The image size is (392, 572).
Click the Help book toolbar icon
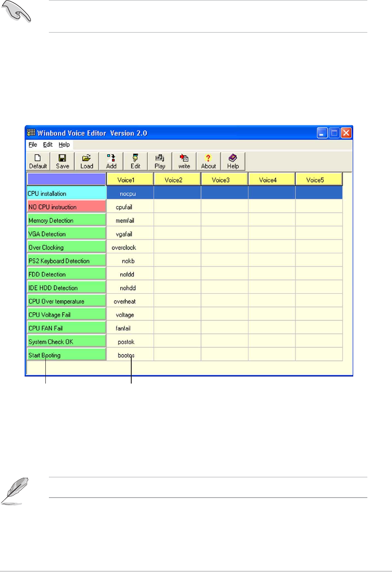tap(233, 161)
